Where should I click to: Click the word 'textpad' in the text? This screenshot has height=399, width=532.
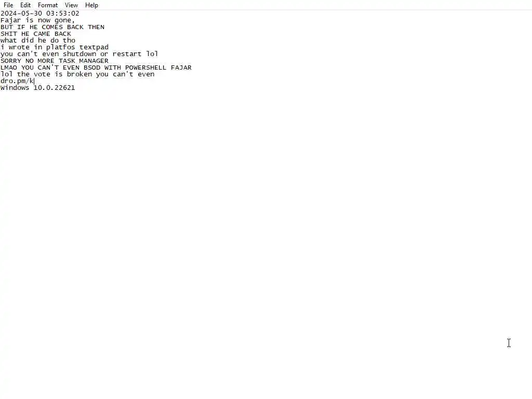click(94, 47)
